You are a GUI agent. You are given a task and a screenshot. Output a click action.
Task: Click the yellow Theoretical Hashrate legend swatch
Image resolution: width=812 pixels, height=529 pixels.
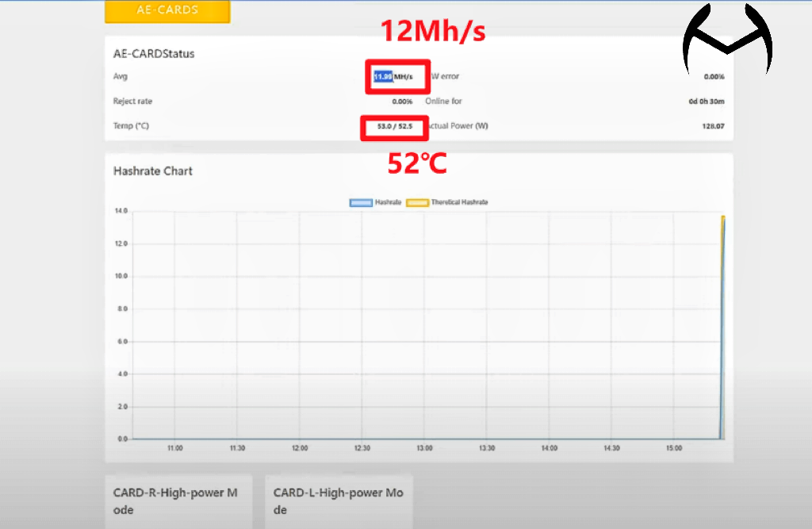[x=417, y=202]
